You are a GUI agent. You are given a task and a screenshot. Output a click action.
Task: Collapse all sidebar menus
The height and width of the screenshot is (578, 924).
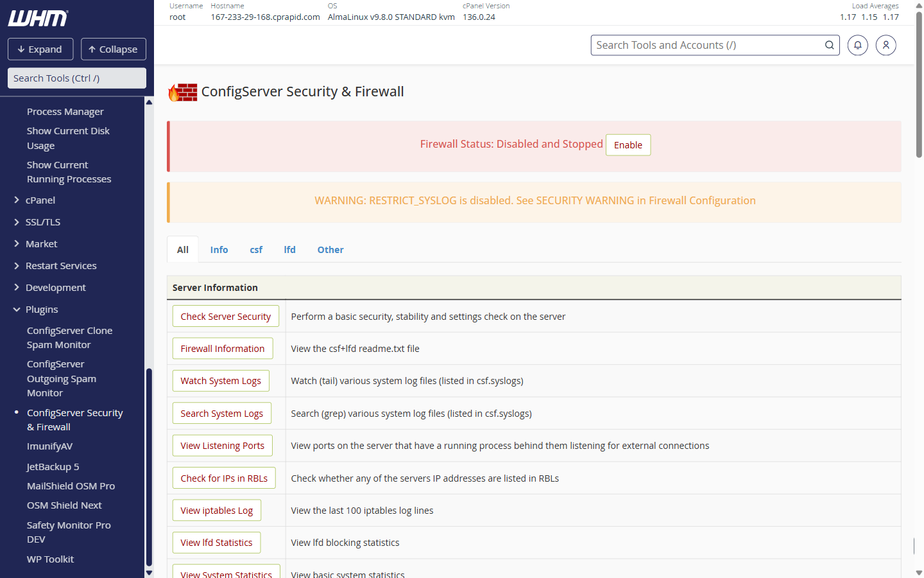coord(114,49)
